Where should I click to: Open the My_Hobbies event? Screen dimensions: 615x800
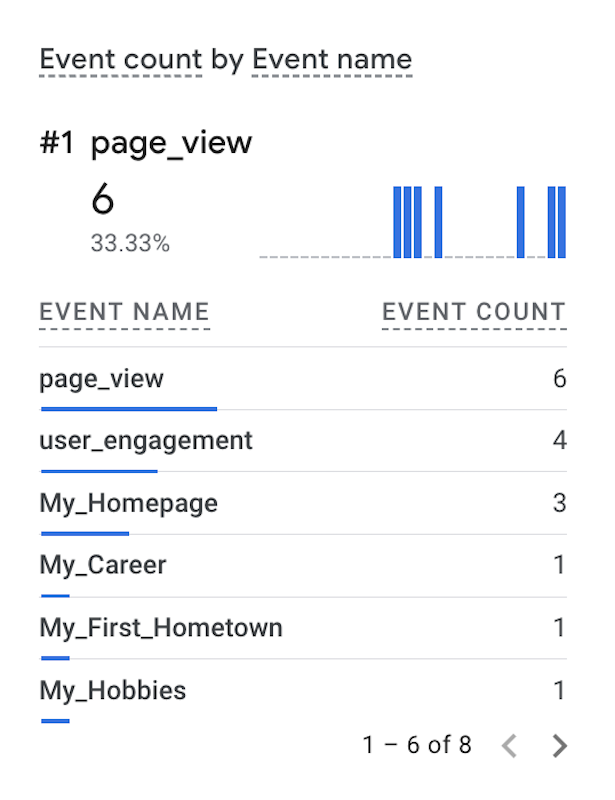click(x=113, y=690)
